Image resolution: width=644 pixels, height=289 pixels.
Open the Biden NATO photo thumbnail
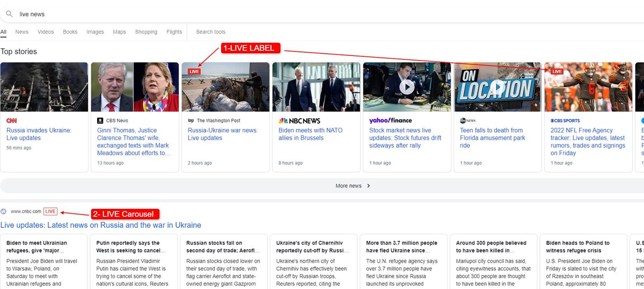[x=316, y=87]
